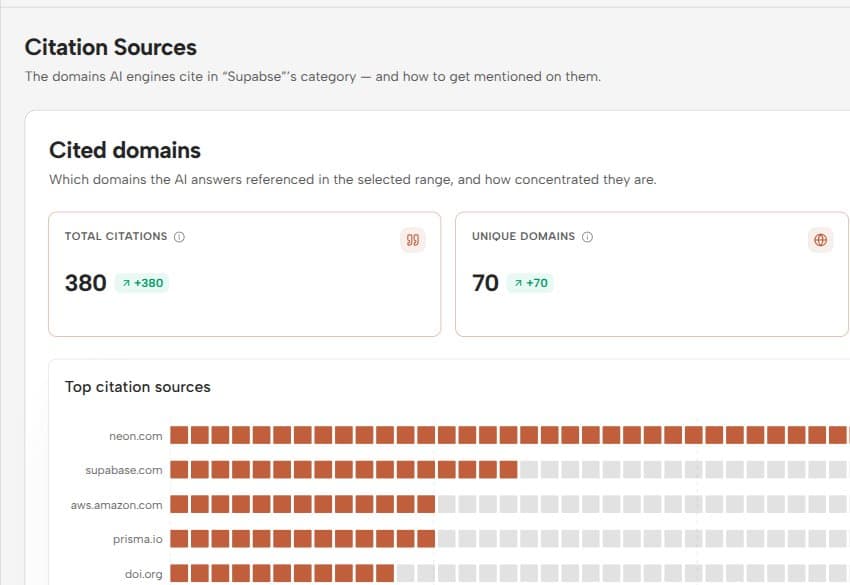Click the +70 trend badge
This screenshot has height=585, width=850.
pyautogui.click(x=530, y=283)
